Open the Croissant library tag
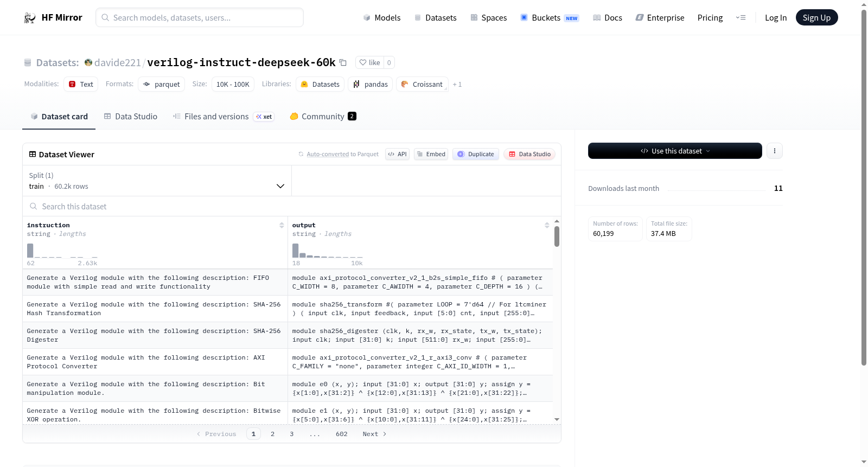 (x=422, y=84)
